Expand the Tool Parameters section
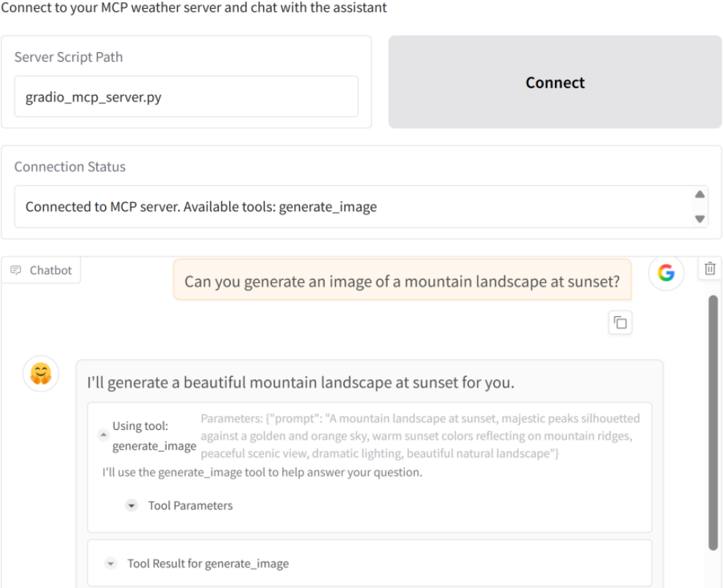 [x=132, y=506]
